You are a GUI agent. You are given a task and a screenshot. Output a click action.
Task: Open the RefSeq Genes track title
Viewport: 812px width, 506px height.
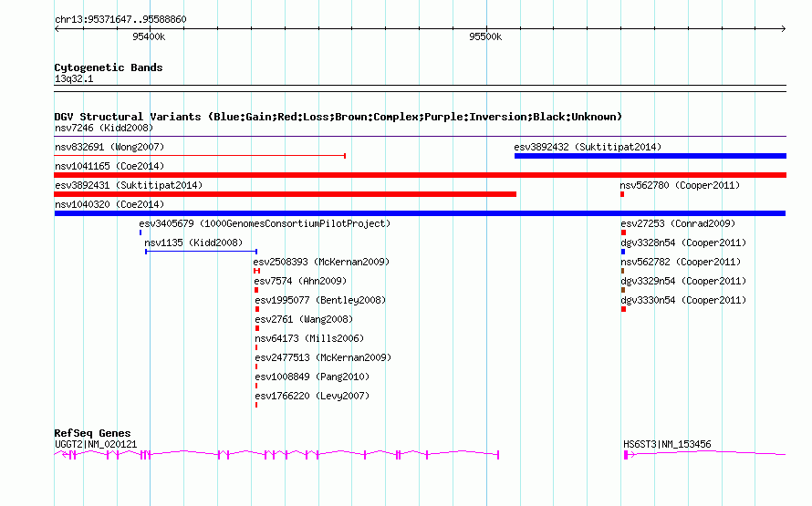[92, 433]
